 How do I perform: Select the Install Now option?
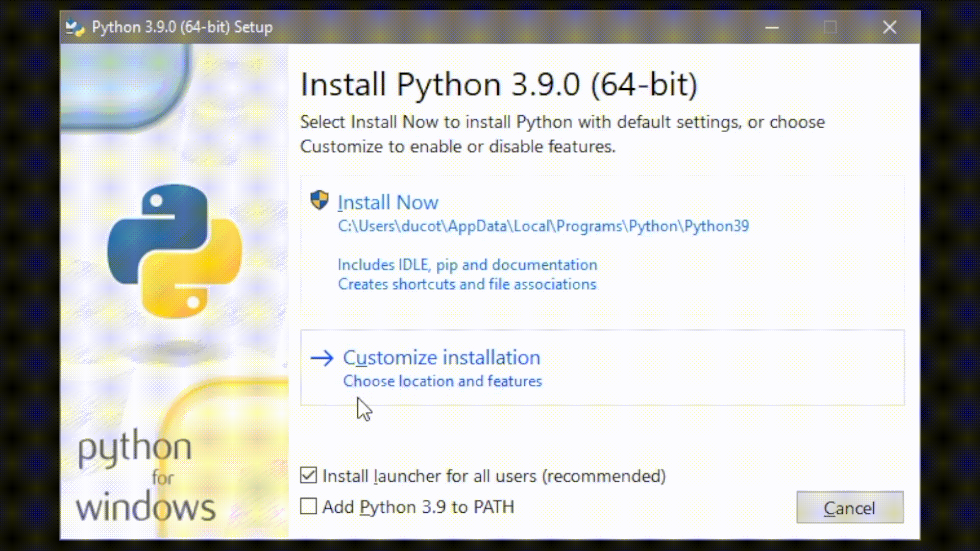click(388, 202)
